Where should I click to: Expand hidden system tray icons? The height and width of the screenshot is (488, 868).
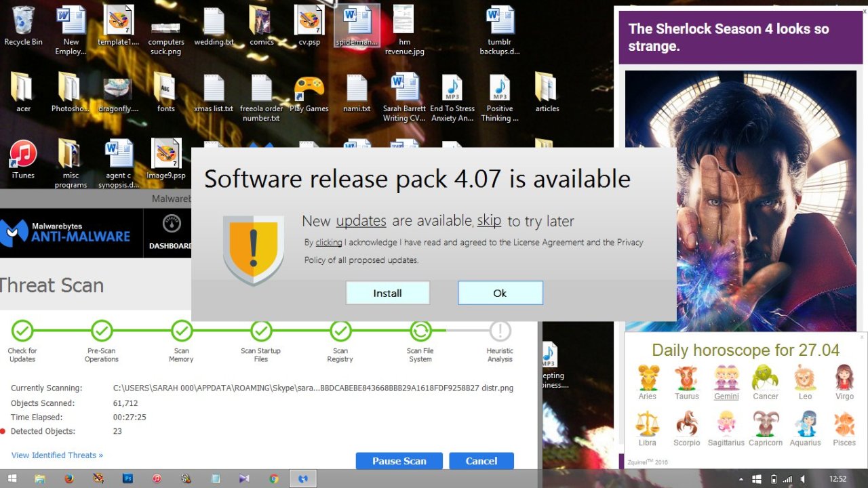pyautogui.click(x=742, y=479)
